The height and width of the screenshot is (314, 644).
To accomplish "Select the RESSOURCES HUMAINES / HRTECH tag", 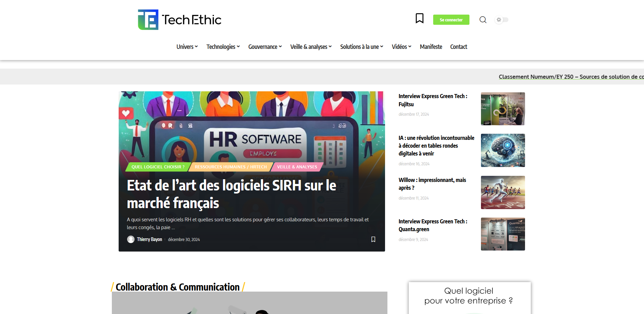I will pos(231,167).
